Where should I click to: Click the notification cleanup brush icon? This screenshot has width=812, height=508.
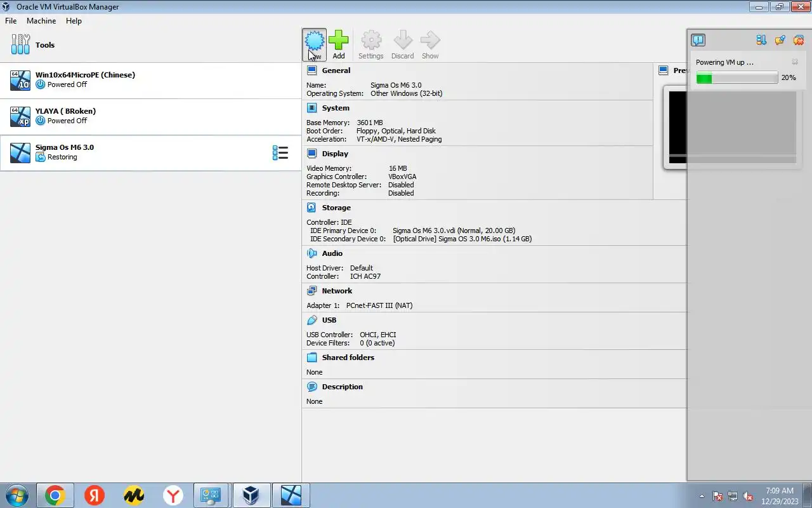[780, 40]
